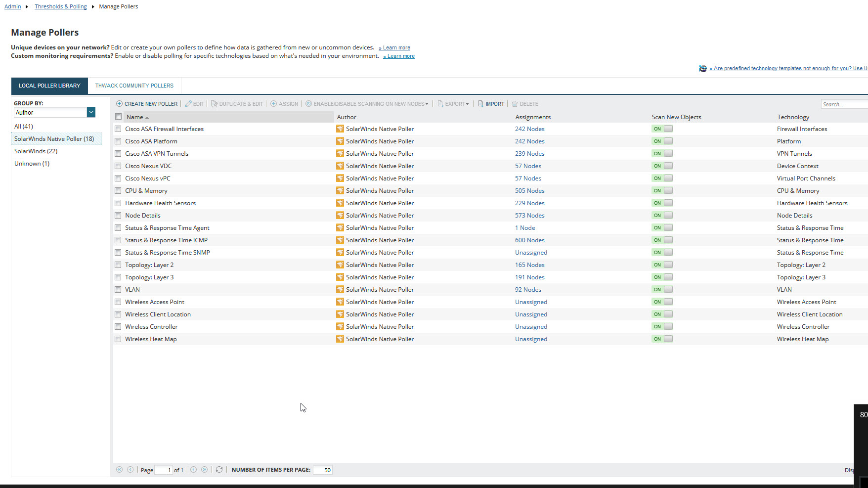Image resolution: width=868 pixels, height=488 pixels.
Task: Click the Enable/Disable Scanning circle icon
Action: coord(308,104)
